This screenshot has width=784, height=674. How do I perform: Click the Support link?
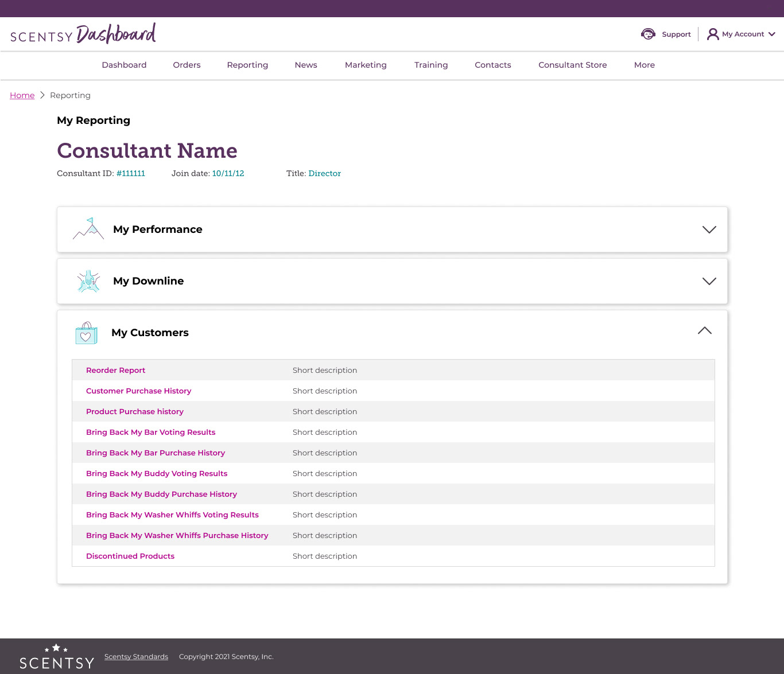(x=676, y=34)
